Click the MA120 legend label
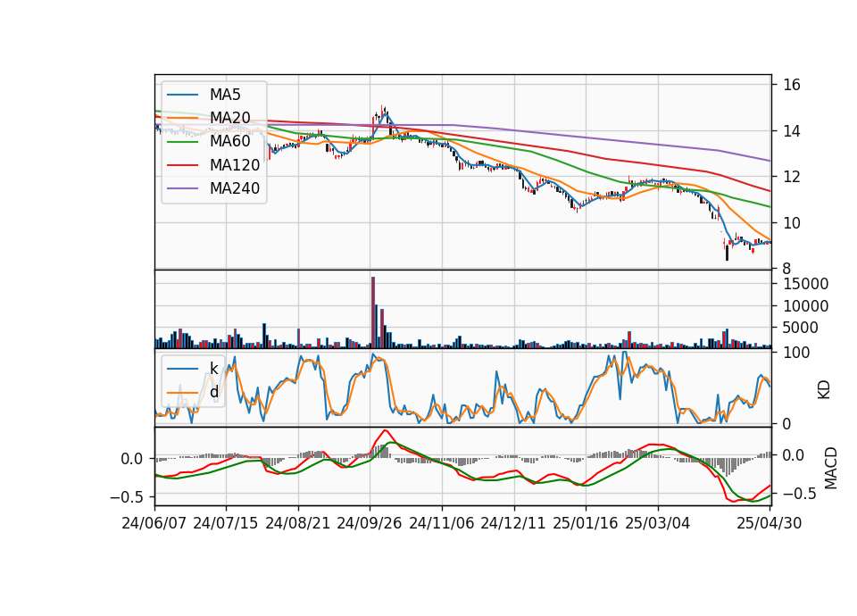Viewport: 857px width, 616px height. click(235, 164)
